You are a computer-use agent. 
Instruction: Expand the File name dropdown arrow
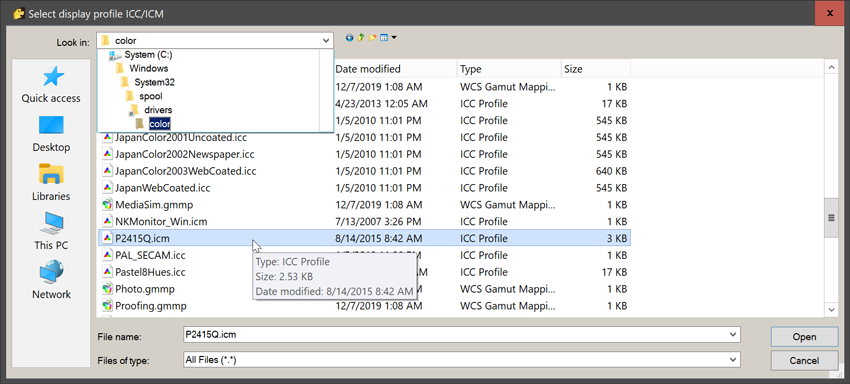(733, 336)
